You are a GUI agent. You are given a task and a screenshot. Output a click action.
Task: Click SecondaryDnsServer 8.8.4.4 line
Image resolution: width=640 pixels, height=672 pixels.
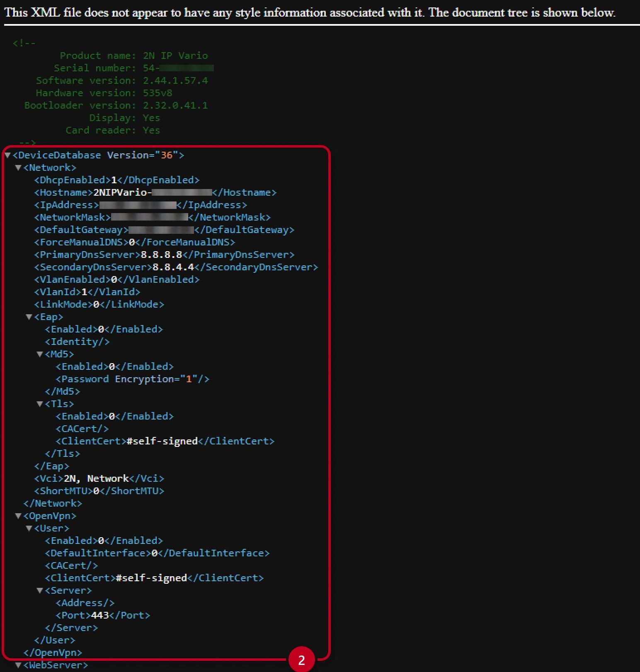[x=176, y=267]
